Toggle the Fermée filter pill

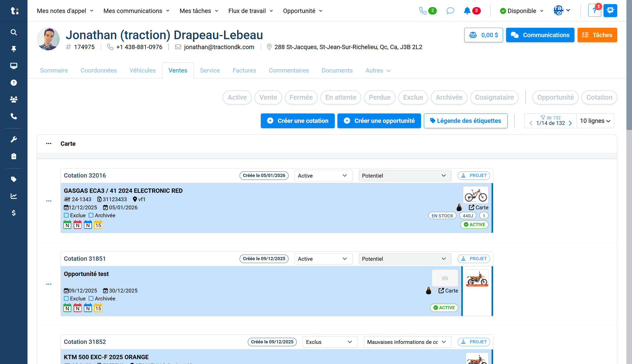pyautogui.click(x=301, y=97)
